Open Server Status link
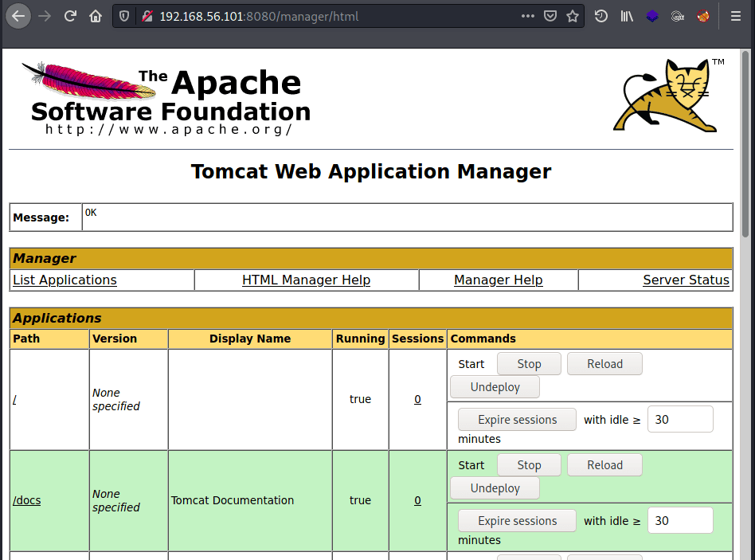The image size is (755, 560). (x=687, y=280)
